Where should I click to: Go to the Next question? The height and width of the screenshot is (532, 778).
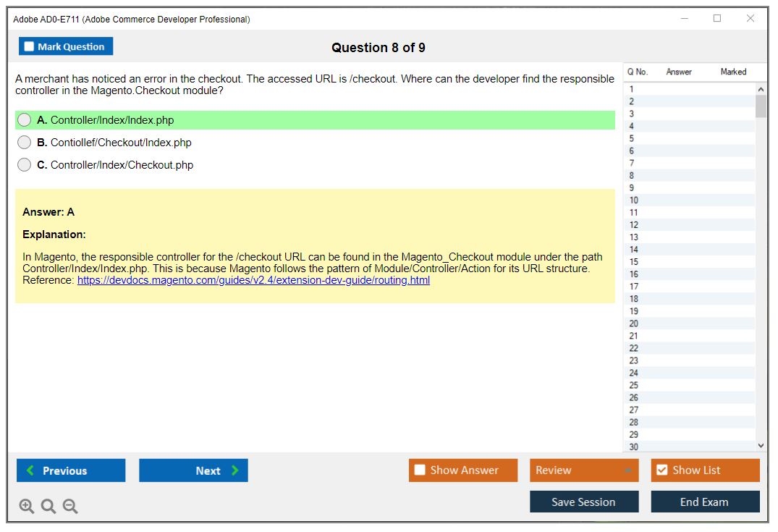(193, 470)
